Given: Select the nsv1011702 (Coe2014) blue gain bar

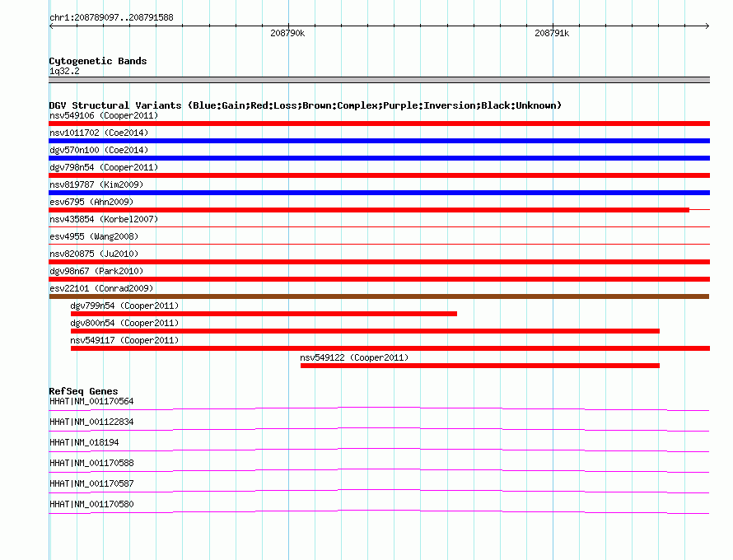Looking at the screenshot, I should [379, 141].
